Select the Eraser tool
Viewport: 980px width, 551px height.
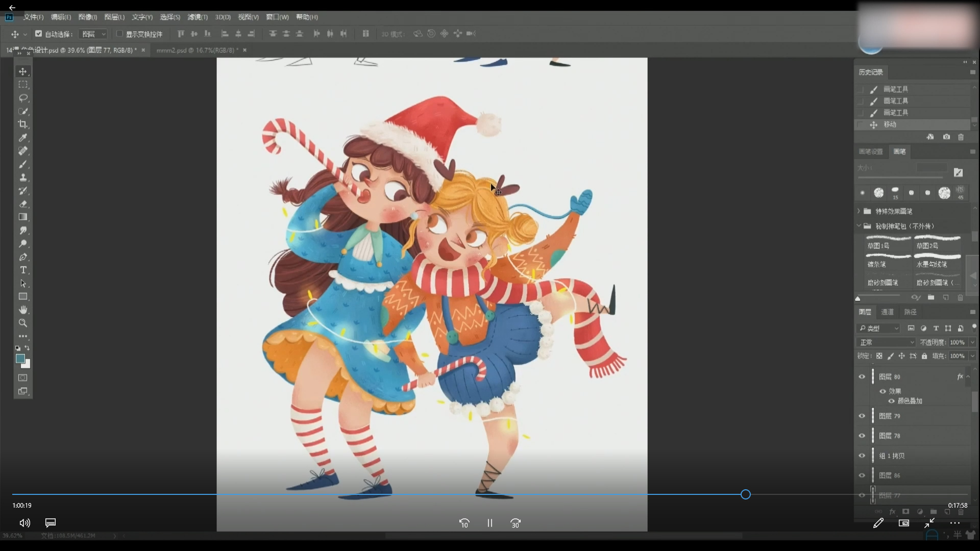tap(23, 204)
